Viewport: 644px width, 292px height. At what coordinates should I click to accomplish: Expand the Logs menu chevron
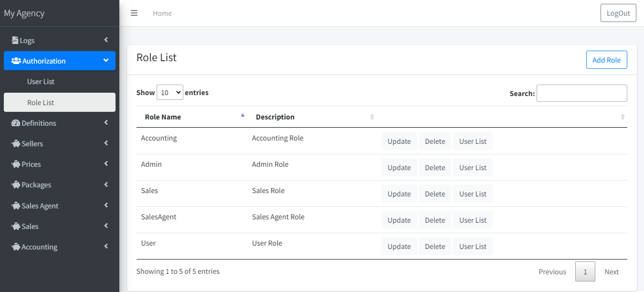point(106,40)
